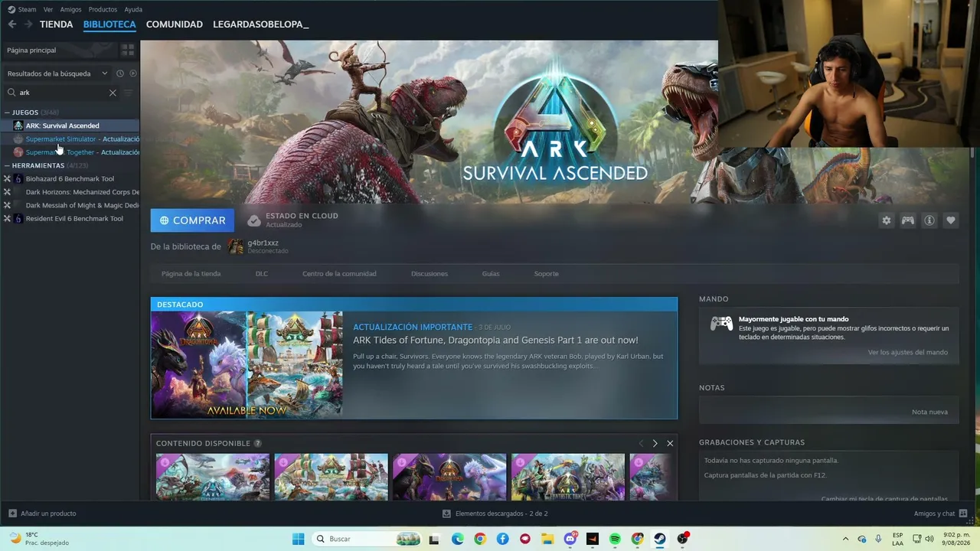Open help for 'Contenido disponible'
Viewport: 980px width, 551px height.
258,444
